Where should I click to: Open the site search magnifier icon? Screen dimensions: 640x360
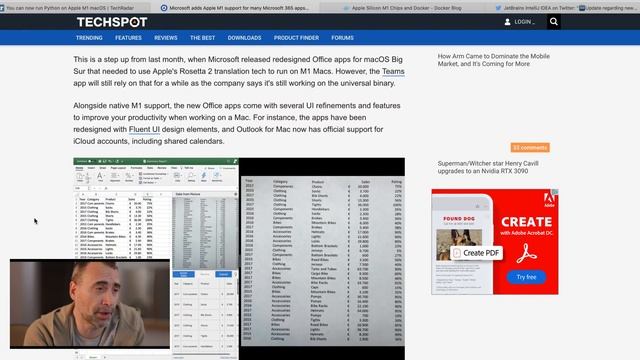(x=553, y=22)
